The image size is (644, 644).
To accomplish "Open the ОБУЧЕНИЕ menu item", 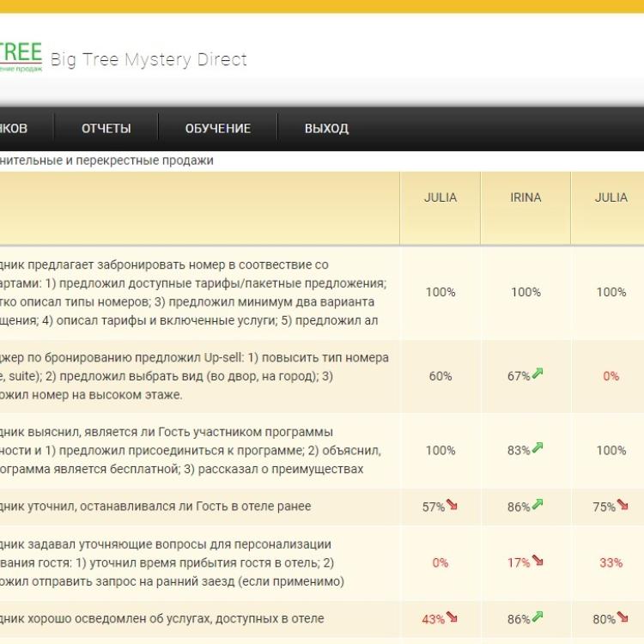I will click(218, 129).
